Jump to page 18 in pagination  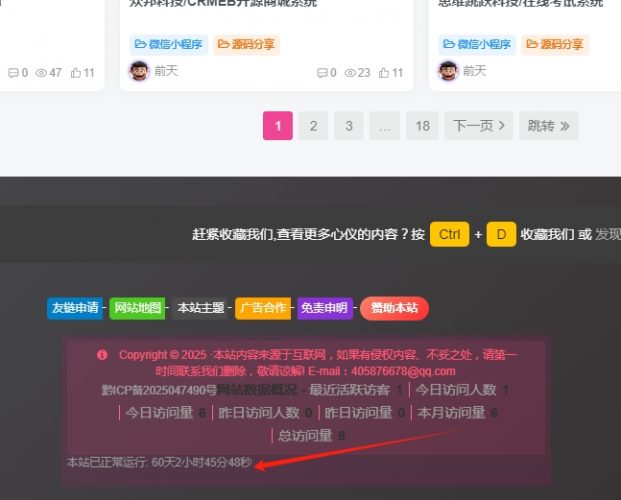pyautogui.click(x=422, y=125)
